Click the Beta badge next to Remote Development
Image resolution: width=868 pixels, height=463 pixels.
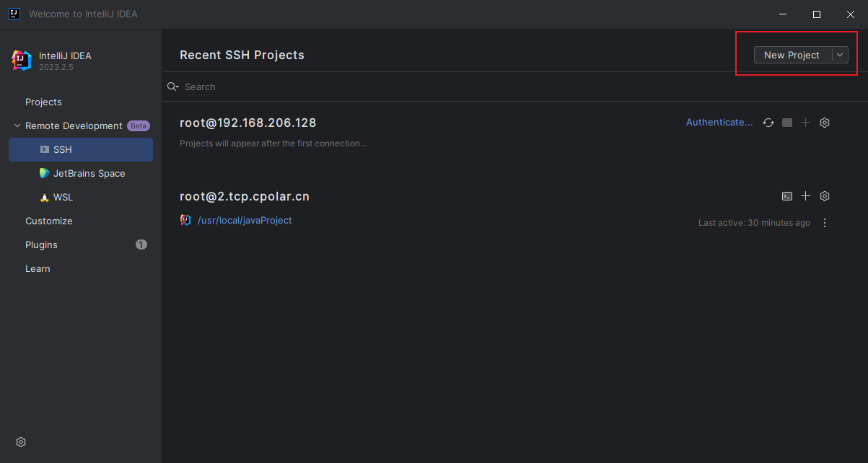point(139,125)
